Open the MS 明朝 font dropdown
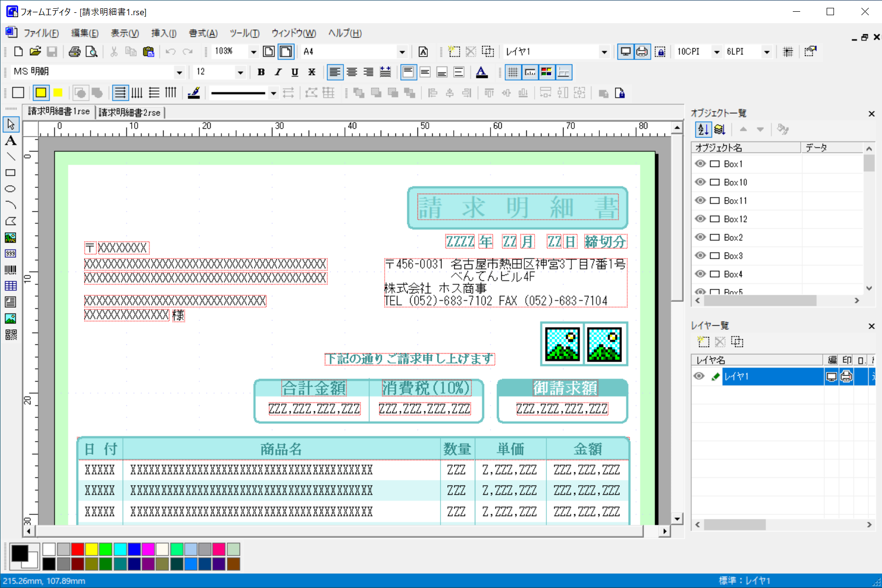882x588 pixels. [179, 73]
